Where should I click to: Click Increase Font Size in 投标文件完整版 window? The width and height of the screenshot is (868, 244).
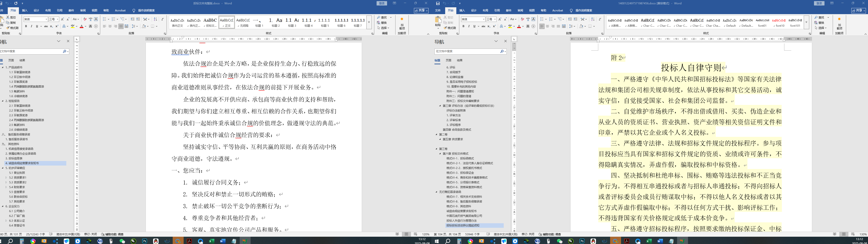pos(62,19)
